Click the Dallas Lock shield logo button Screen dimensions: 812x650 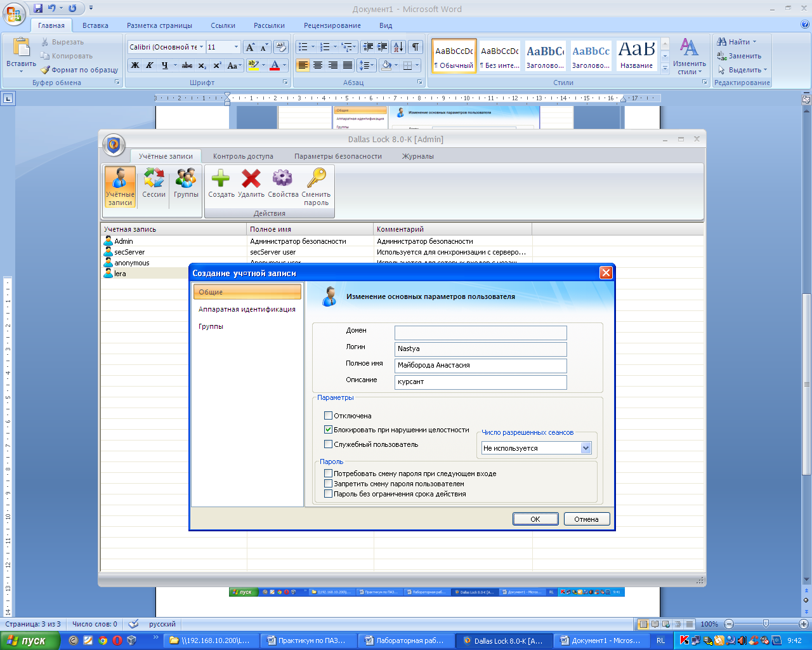click(x=114, y=145)
